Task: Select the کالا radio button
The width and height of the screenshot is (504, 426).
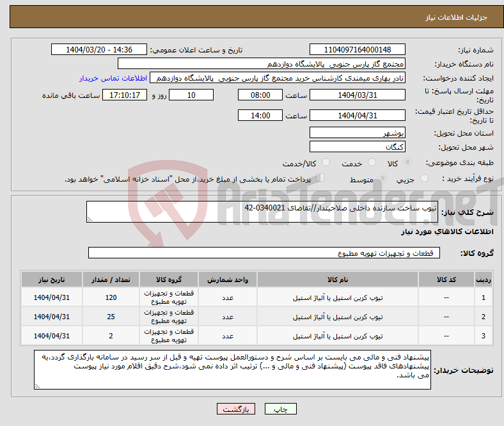Action: coord(407,162)
